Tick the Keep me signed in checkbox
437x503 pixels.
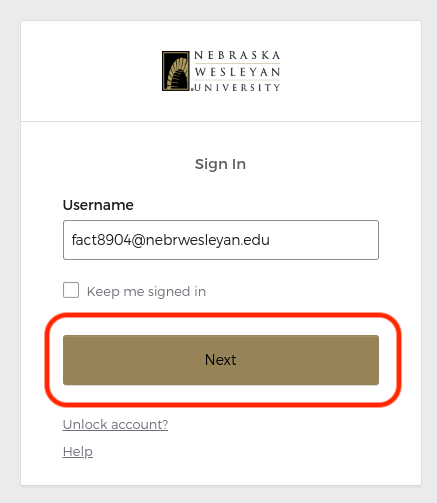tap(71, 290)
